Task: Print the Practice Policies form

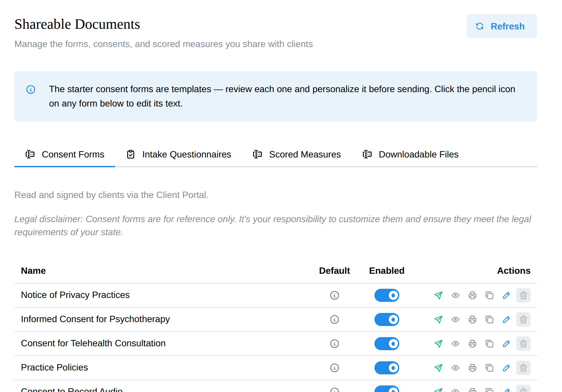Action: pyautogui.click(x=472, y=368)
